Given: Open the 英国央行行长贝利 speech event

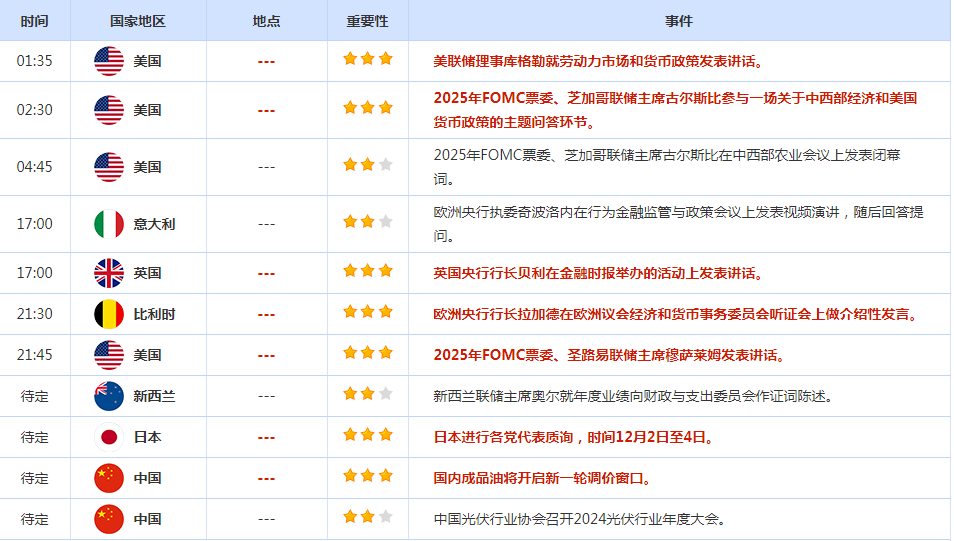Looking at the screenshot, I should click(x=597, y=273).
